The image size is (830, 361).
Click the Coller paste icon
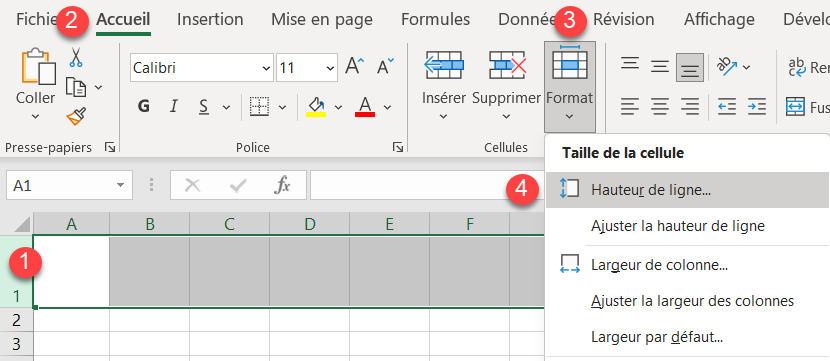pyautogui.click(x=38, y=66)
